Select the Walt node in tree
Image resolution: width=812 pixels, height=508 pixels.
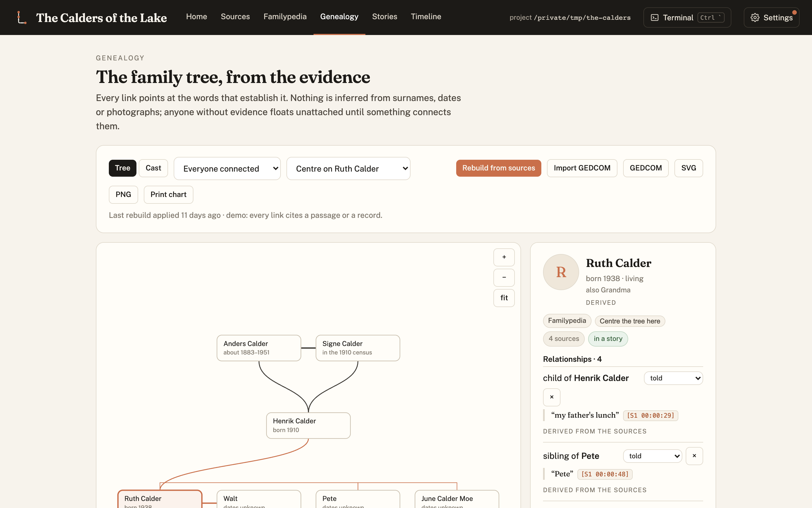pyautogui.click(x=259, y=499)
